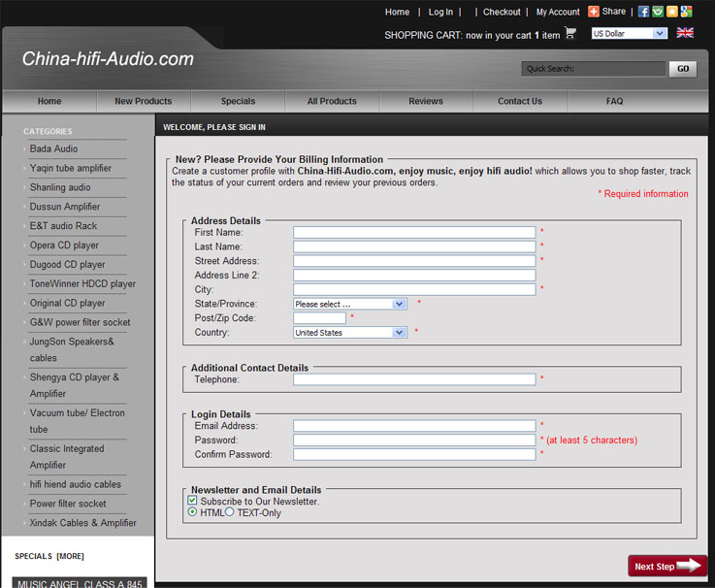Open the US Dollar currency dropdown
Screen dimensions: 715x588
click(630, 33)
